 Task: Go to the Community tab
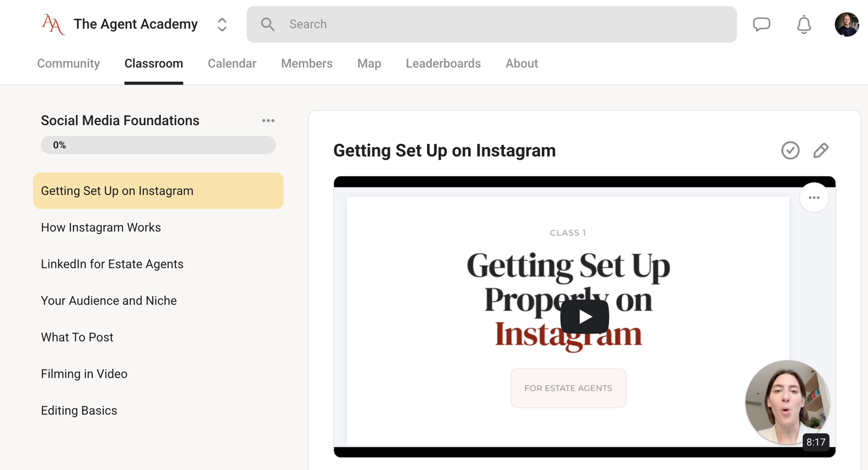(68, 63)
